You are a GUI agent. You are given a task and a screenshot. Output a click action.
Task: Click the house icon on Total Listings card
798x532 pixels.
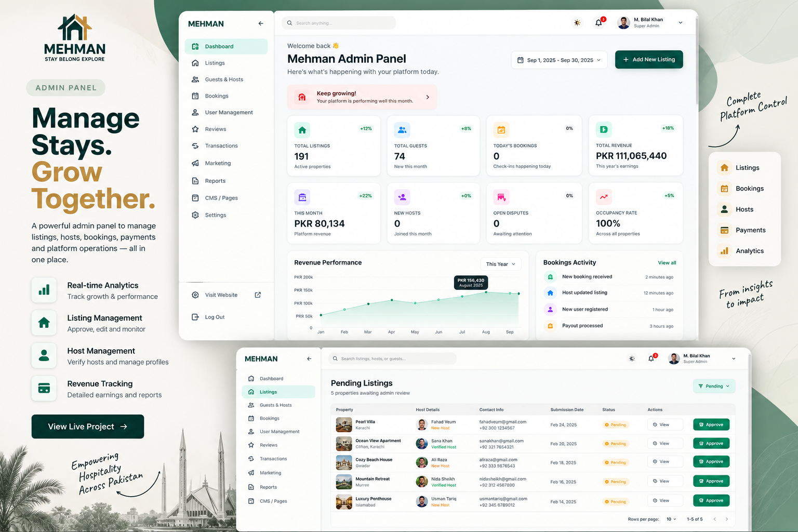302,130
